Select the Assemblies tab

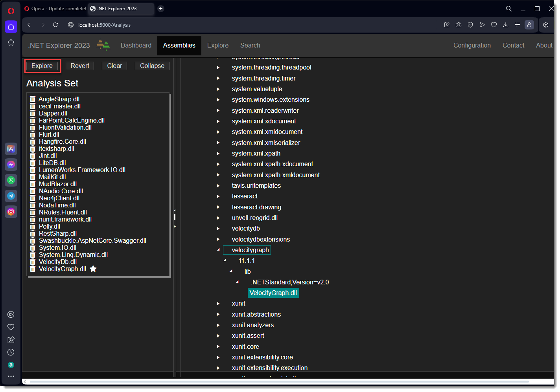[x=179, y=45]
